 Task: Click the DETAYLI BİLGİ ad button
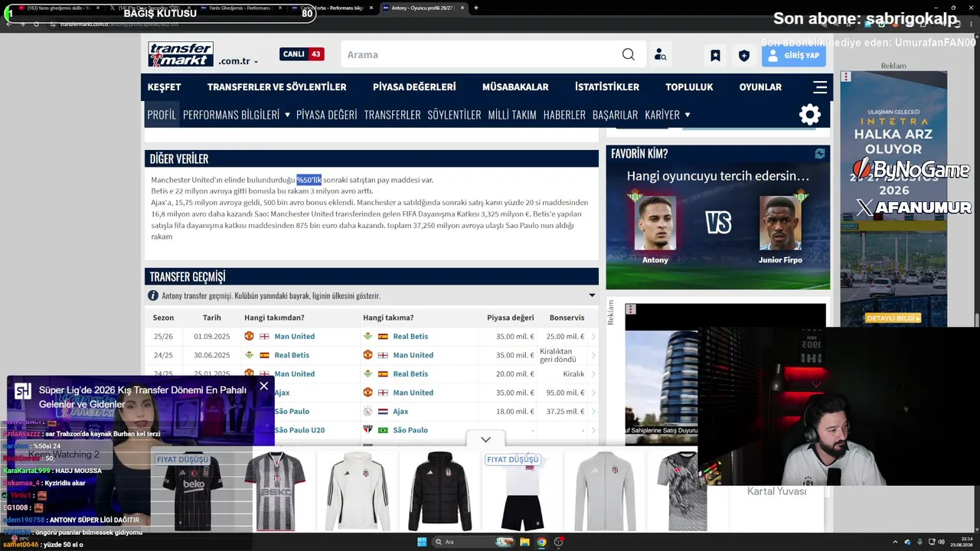pos(893,318)
